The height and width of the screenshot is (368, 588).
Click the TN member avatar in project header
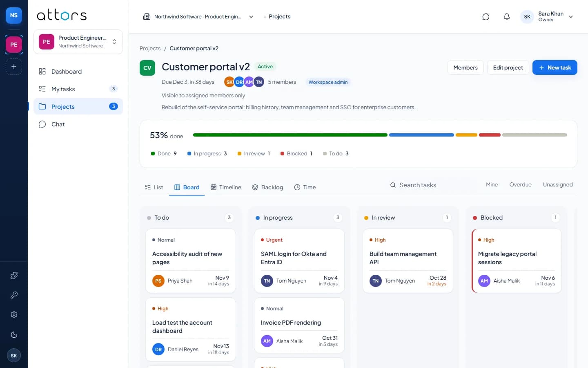click(x=259, y=82)
